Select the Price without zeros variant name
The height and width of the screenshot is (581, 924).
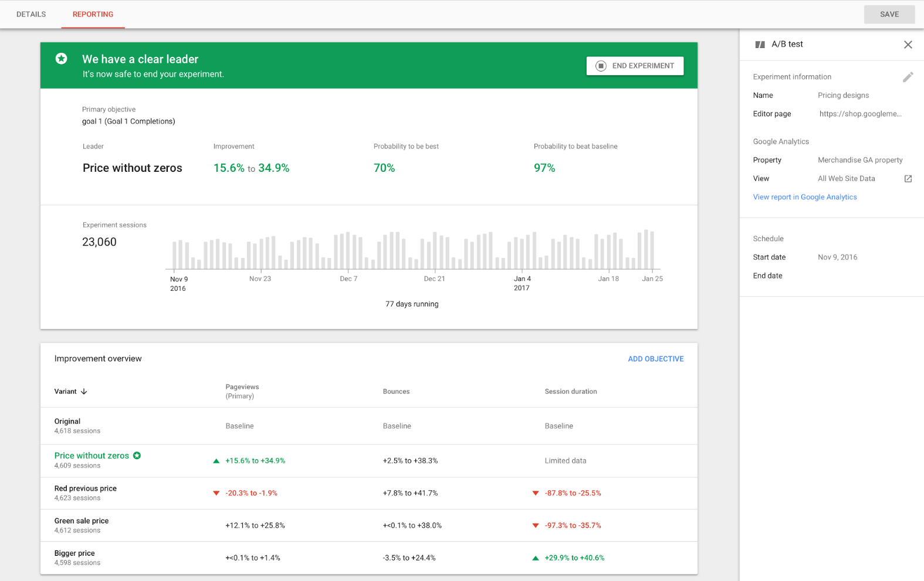[x=92, y=456]
